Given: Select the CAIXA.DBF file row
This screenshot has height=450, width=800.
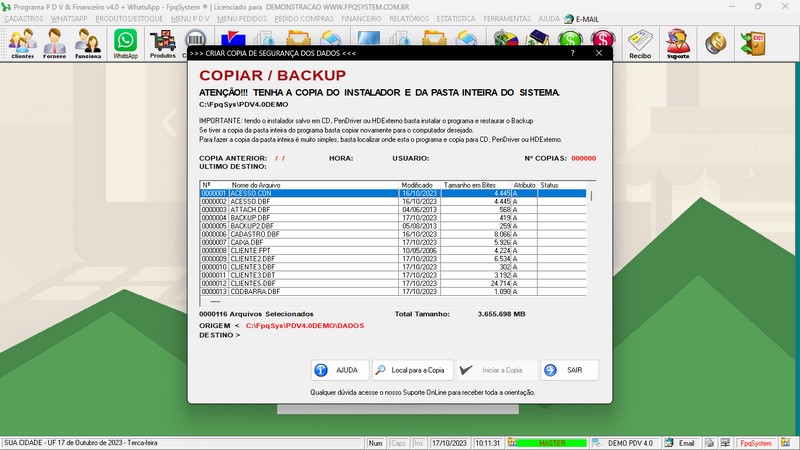Looking at the screenshot, I should click(393, 242).
